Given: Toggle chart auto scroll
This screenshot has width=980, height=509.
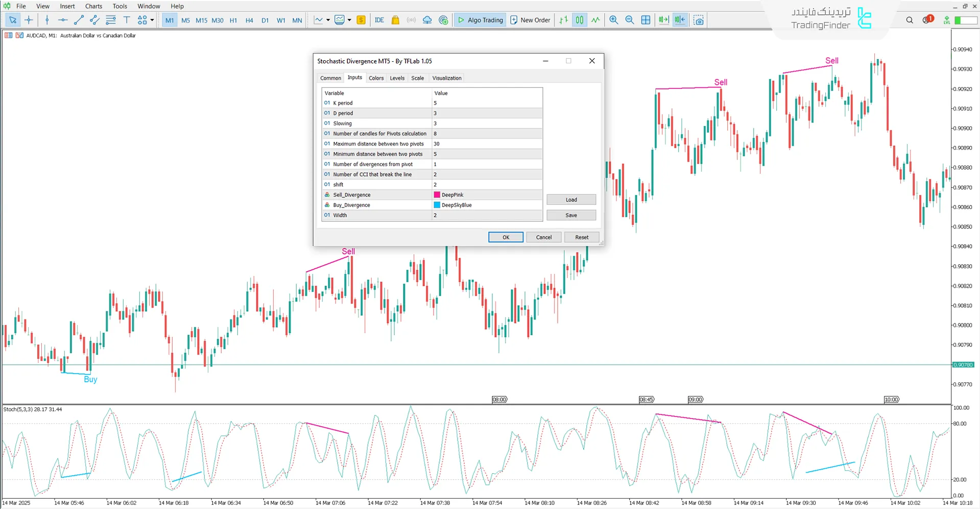Looking at the screenshot, I should click(x=663, y=20).
